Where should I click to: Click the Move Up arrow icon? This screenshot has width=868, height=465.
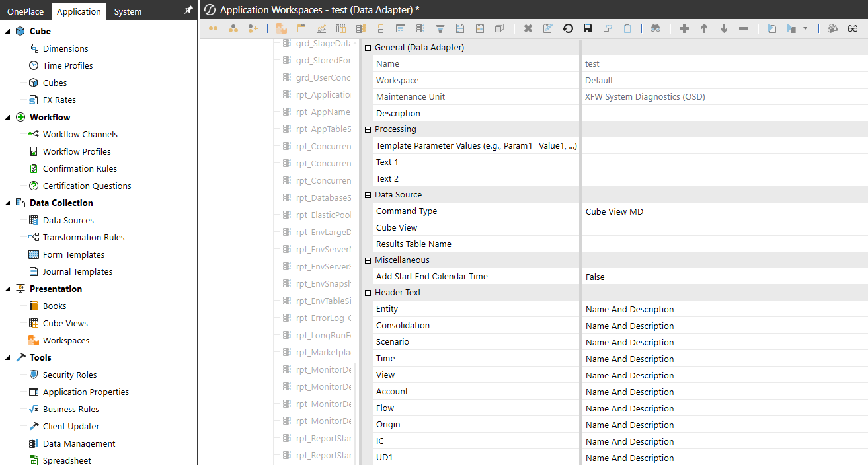coord(704,28)
